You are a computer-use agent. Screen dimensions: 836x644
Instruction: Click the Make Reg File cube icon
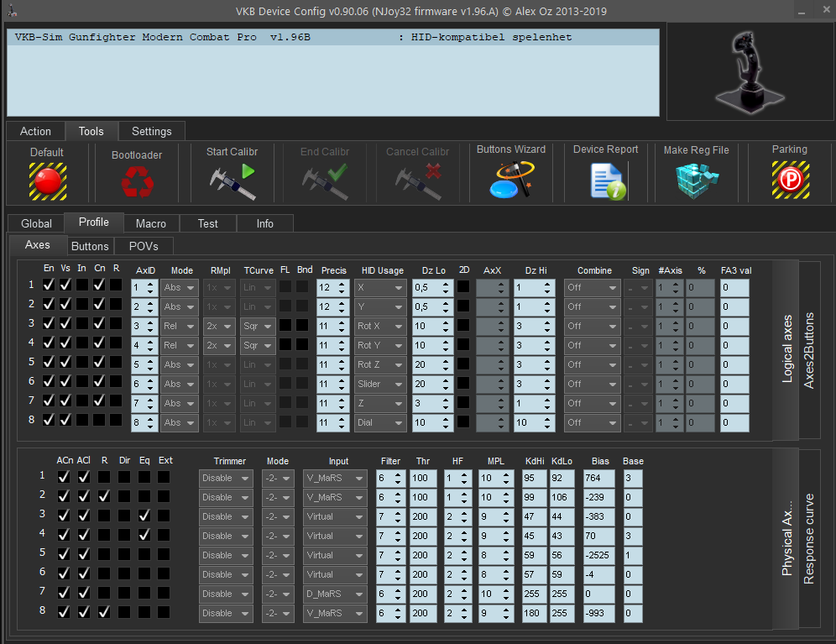tap(697, 181)
